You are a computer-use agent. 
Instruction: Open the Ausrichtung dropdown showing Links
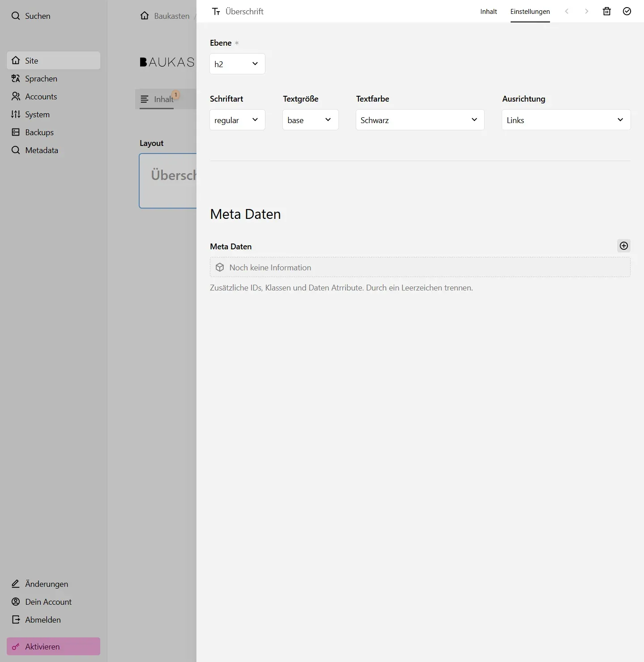click(565, 120)
